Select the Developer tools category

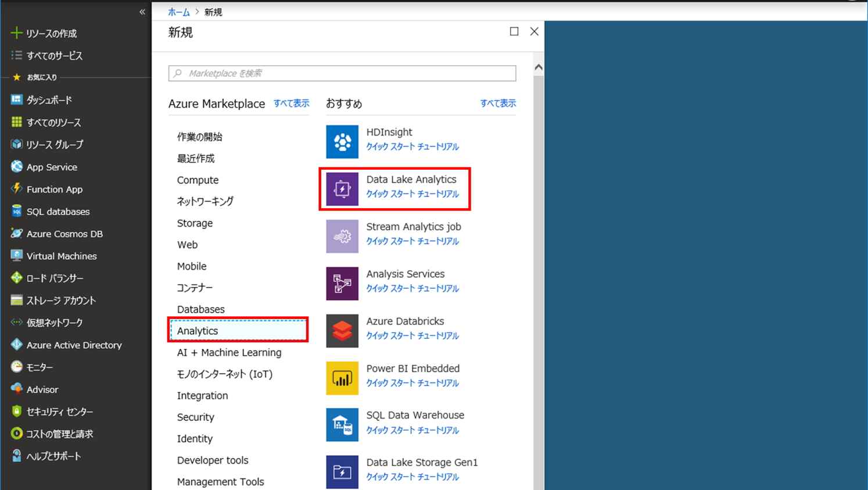pos(213,460)
